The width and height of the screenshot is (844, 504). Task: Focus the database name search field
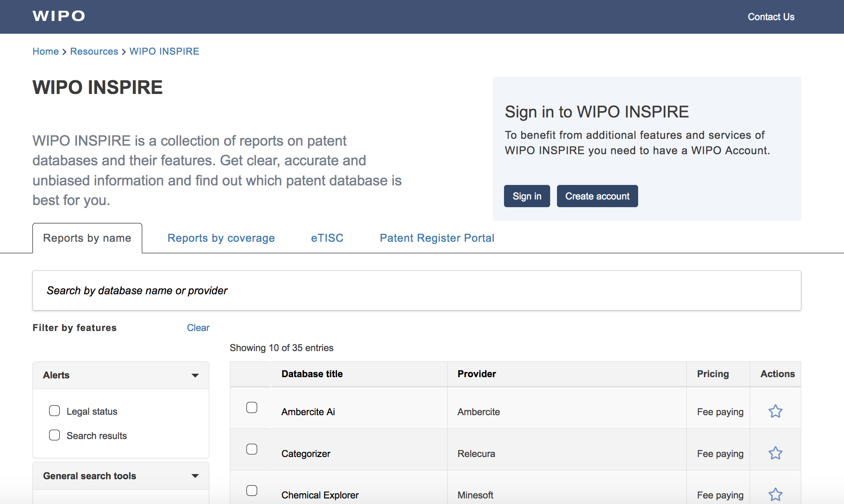tap(416, 290)
